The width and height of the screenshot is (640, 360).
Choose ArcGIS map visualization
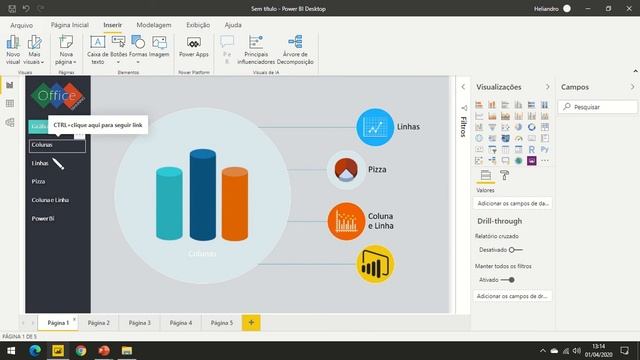(518, 161)
